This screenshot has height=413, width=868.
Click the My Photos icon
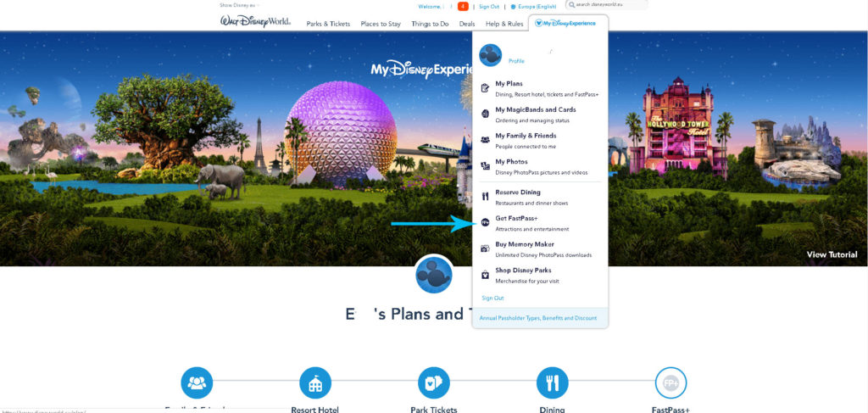485,166
